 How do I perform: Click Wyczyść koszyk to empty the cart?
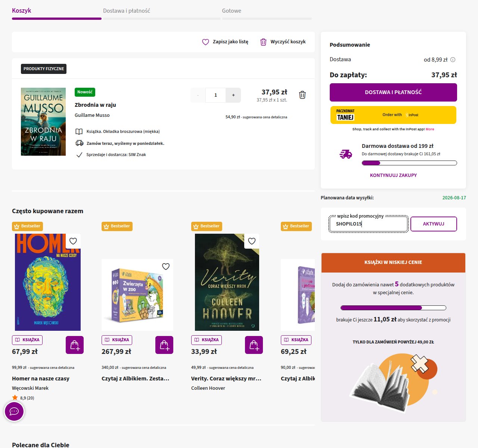point(288,42)
